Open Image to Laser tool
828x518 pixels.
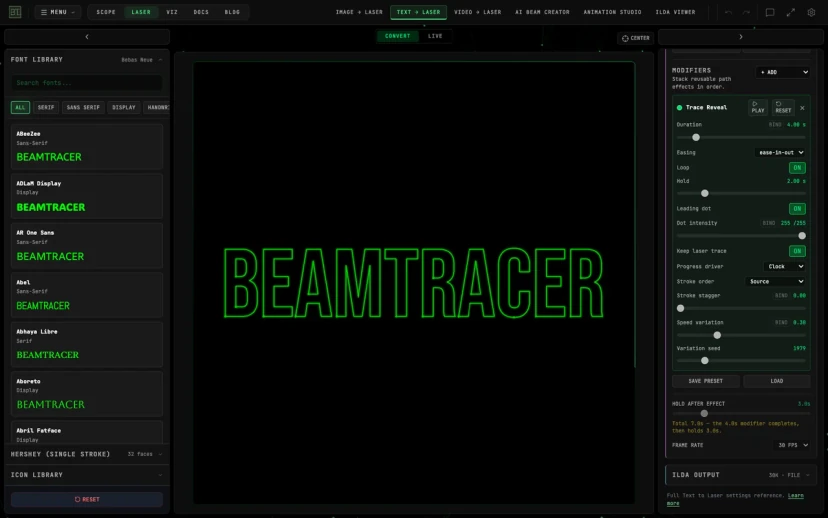point(359,12)
